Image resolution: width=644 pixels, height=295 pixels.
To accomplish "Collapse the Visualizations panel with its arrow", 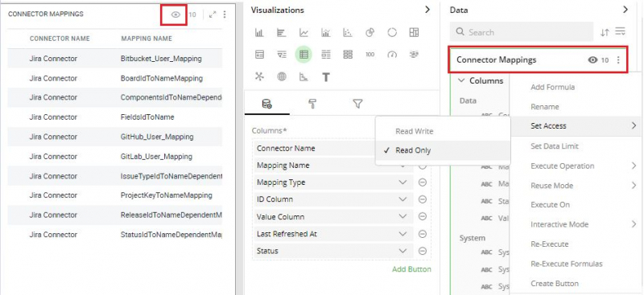I will pyautogui.click(x=427, y=10).
